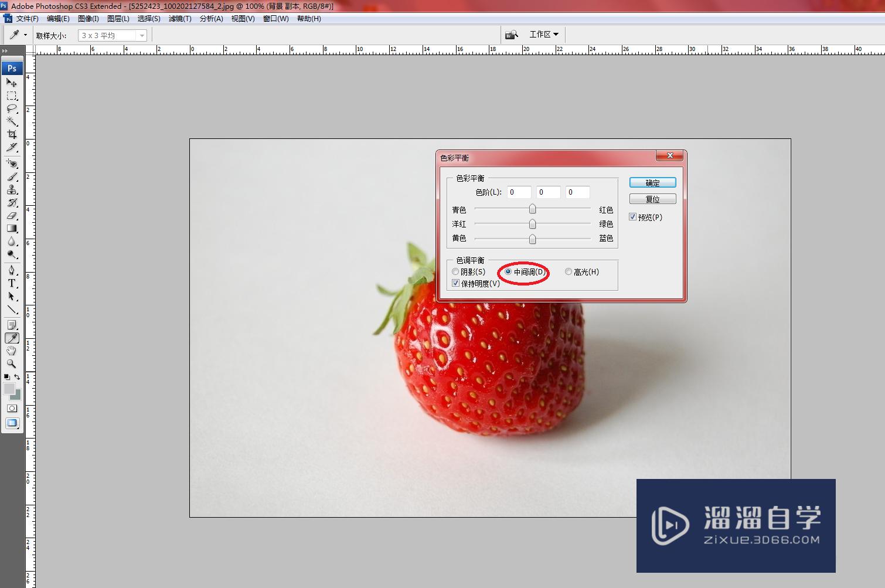Select the Rectangular Marquee tool
This screenshot has height=588, width=885.
(x=12, y=96)
